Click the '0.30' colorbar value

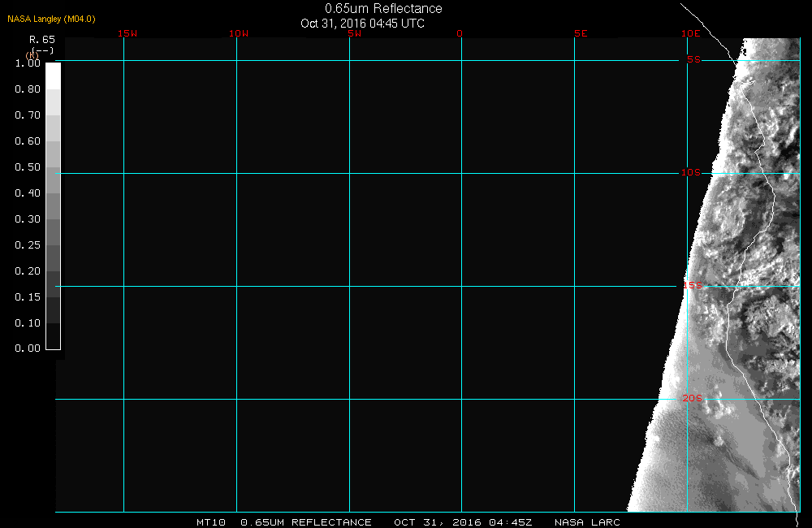point(28,219)
